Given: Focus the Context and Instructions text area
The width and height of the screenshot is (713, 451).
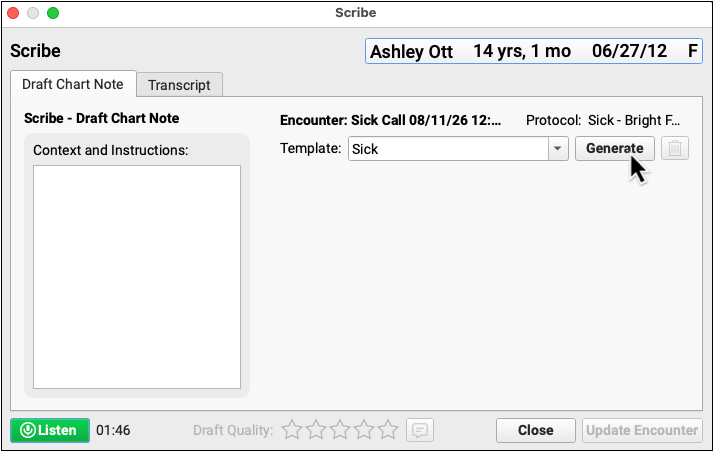Looking at the screenshot, I should point(137,277).
